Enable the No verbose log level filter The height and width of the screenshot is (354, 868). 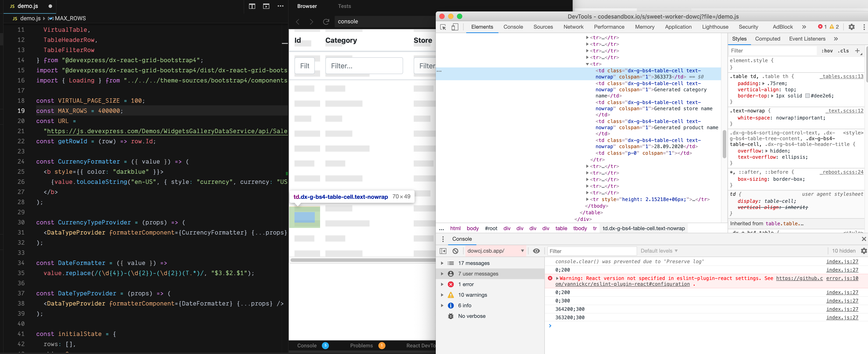click(x=472, y=316)
